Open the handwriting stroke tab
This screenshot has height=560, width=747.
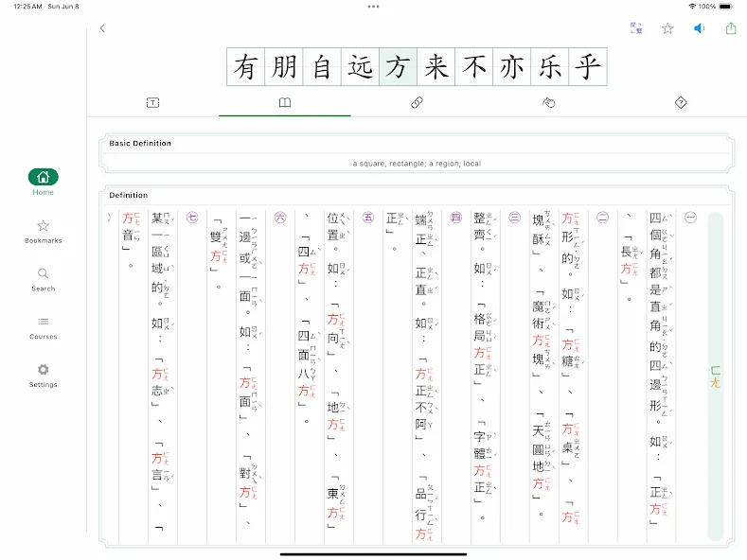[x=549, y=102]
